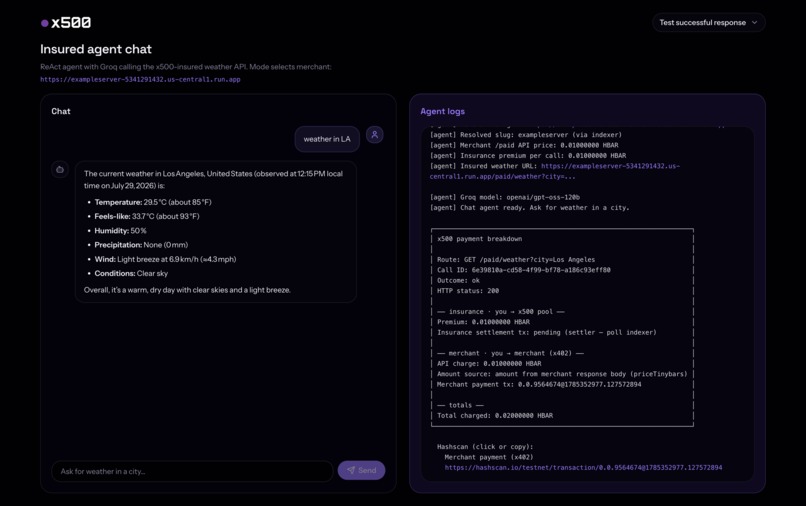Click the 'Merchant /paid API price' log line

pos(524,145)
